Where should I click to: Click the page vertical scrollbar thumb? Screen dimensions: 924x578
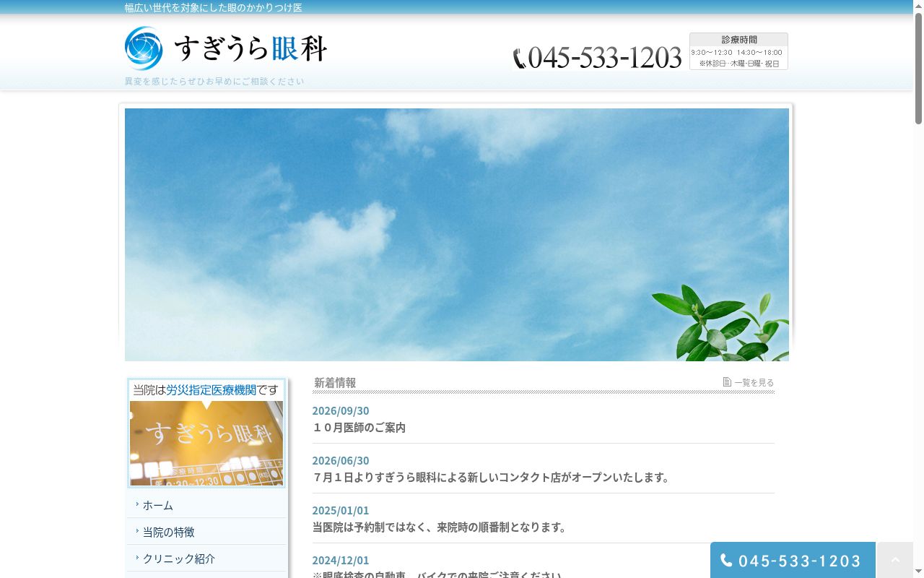tap(918, 69)
